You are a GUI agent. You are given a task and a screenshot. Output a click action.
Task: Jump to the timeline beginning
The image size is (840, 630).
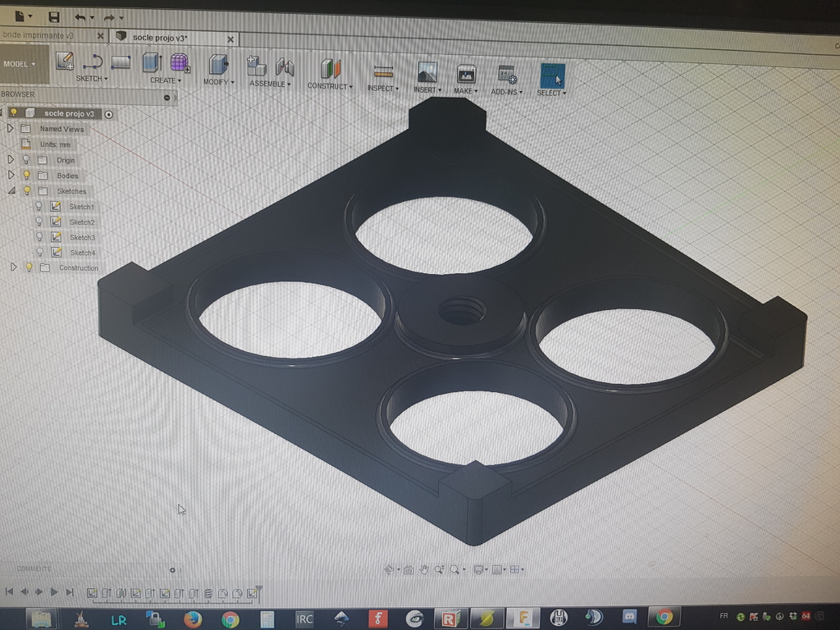point(9,591)
